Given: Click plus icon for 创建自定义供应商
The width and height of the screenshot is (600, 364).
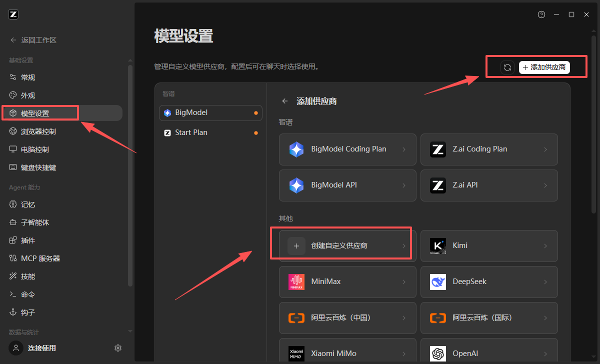Looking at the screenshot, I should [296, 246].
